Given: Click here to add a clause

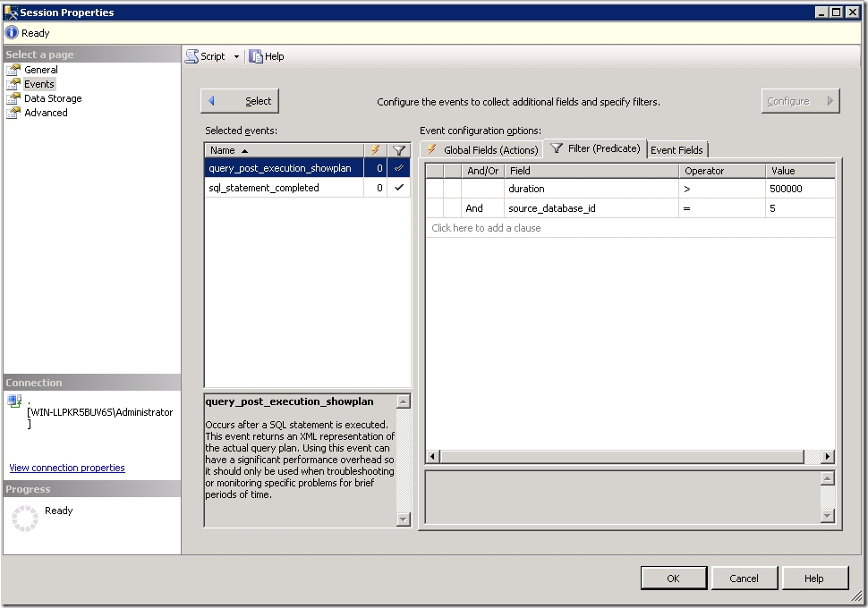Looking at the screenshot, I should (630, 228).
